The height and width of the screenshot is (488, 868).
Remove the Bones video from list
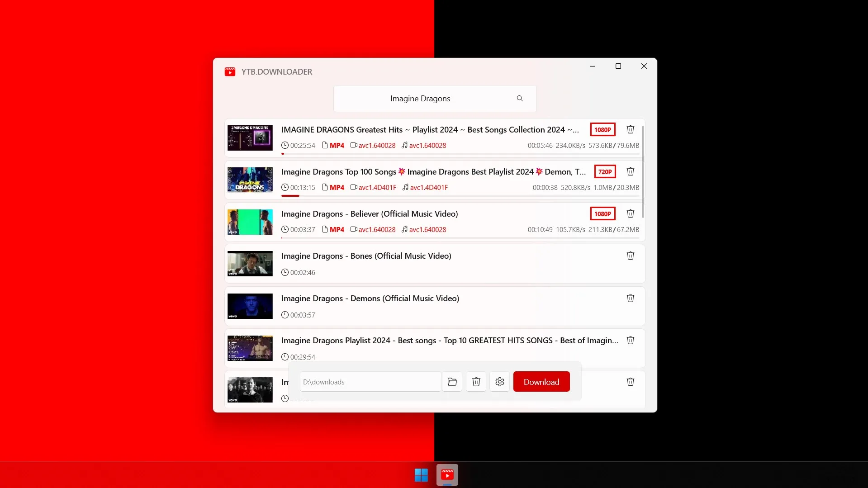point(630,256)
